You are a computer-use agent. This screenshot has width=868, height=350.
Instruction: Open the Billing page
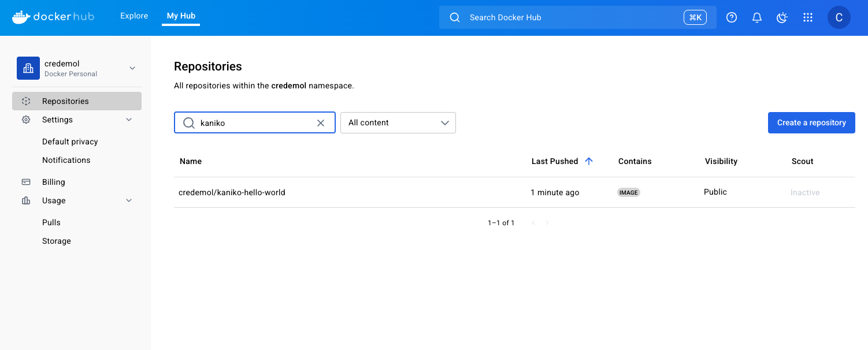(x=54, y=182)
